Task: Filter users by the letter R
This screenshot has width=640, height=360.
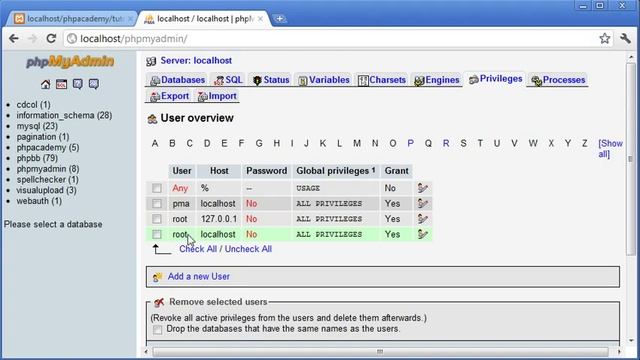Action: tap(446, 143)
